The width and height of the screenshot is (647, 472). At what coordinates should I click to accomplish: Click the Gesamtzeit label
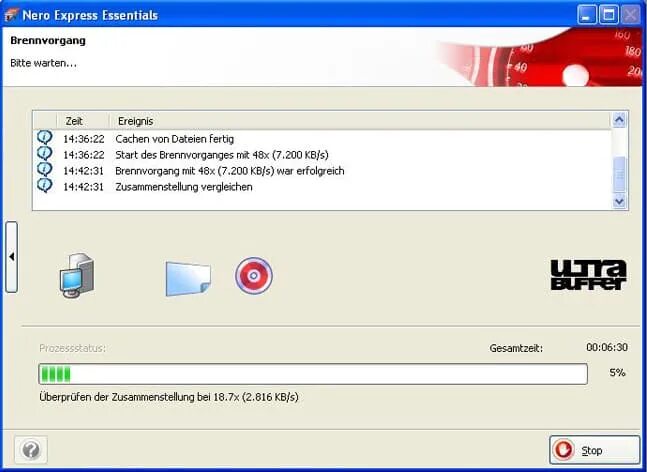pos(516,348)
